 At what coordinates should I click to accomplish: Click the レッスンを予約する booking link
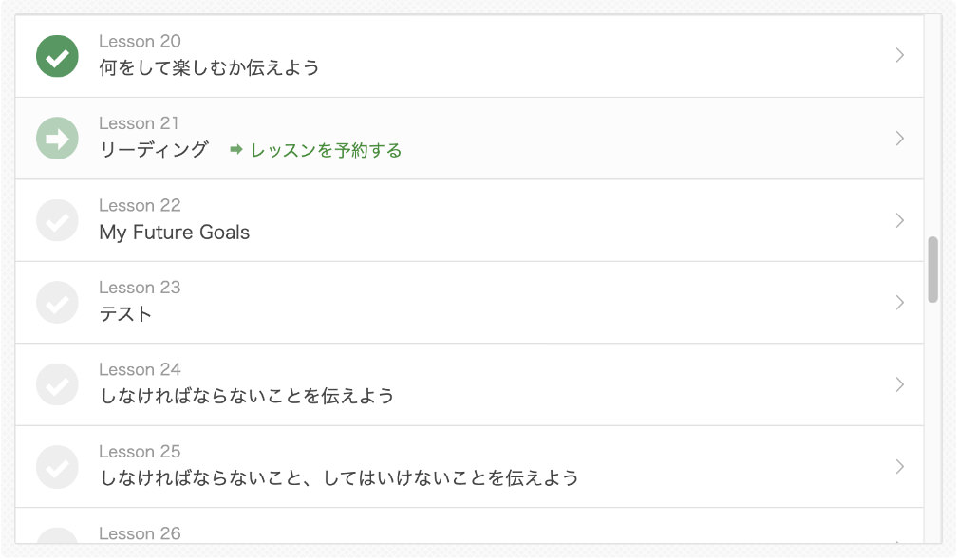click(326, 150)
